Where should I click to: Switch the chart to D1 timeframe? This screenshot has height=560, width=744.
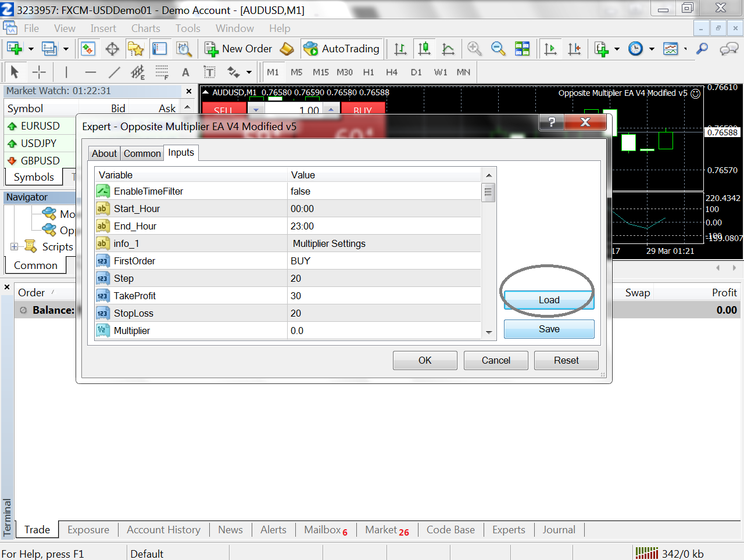[416, 72]
